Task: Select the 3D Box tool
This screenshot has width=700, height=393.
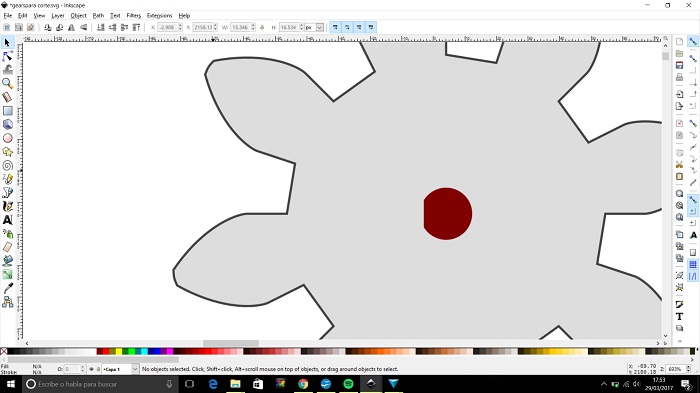Action: click(x=7, y=124)
